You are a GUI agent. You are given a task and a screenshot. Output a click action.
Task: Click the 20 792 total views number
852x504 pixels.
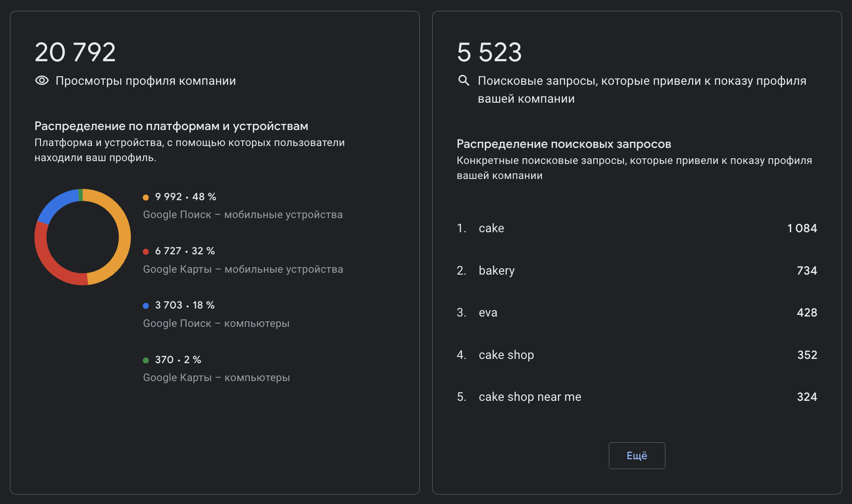point(75,52)
